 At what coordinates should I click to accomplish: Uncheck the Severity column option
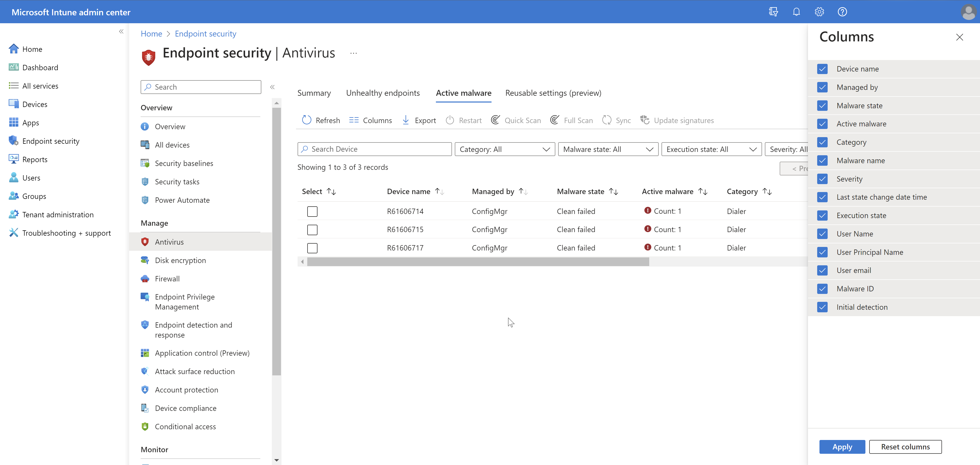pos(822,179)
